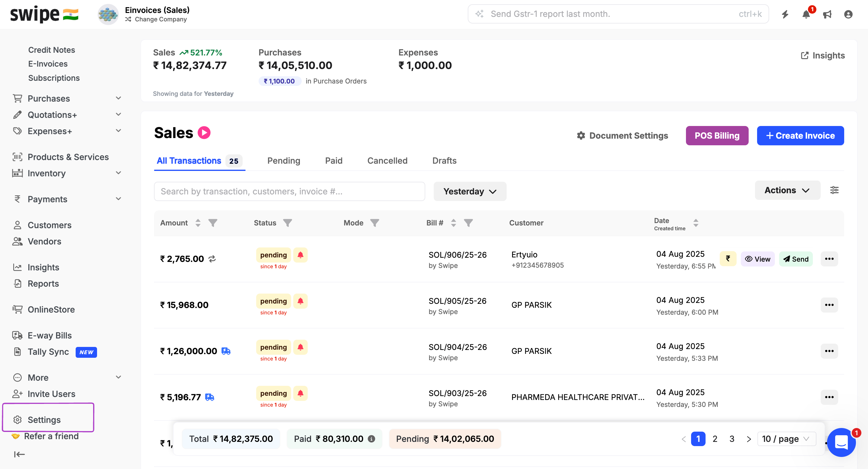The width and height of the screenshot is (868, 469).
Task: Click the Create Invoice button
Action: pyautogui.click(x=800, y=135)
